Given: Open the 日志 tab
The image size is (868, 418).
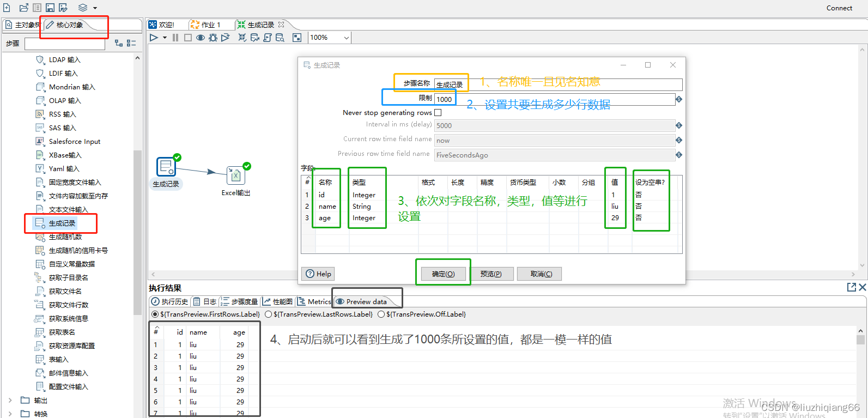Looking at the screenshot, I should click(x=205, y=301).
